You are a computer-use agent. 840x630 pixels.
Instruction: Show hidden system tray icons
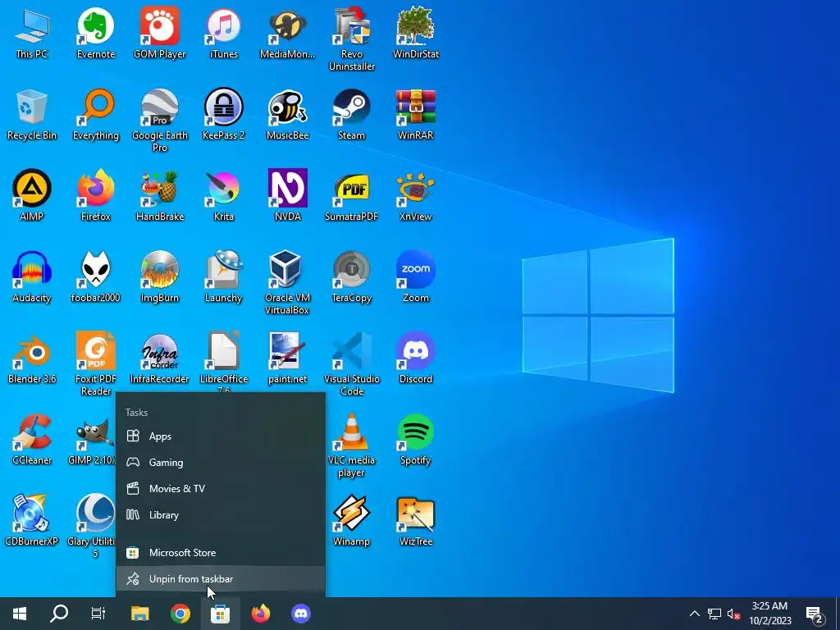tap(694, 614)
